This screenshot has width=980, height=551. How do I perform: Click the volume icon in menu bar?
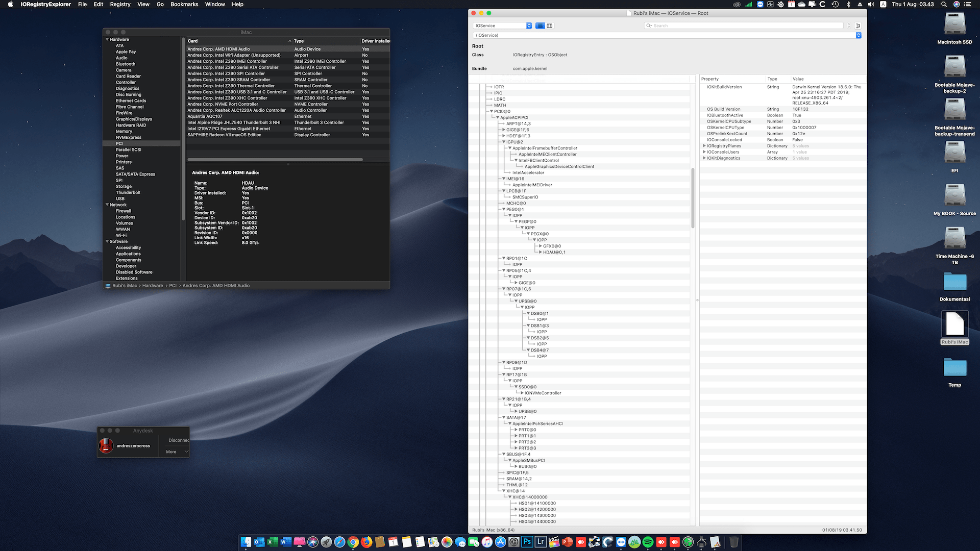tap(871, 4)
